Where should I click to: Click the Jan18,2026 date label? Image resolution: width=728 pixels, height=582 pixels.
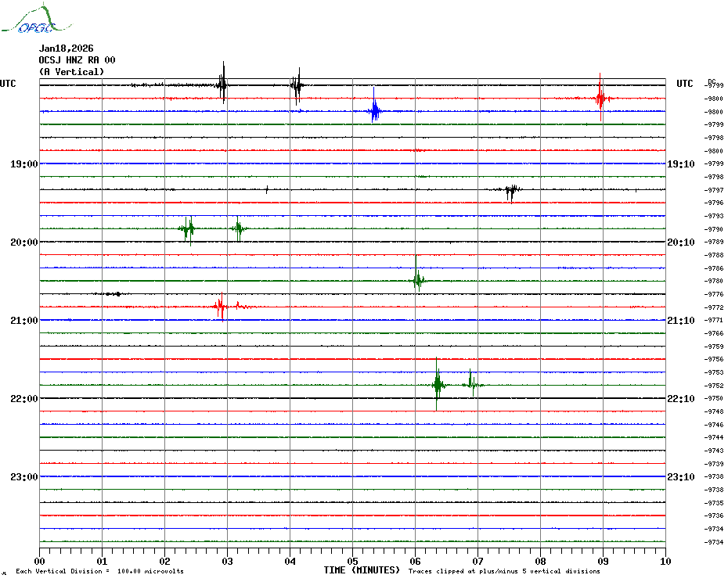pos(66,48)
